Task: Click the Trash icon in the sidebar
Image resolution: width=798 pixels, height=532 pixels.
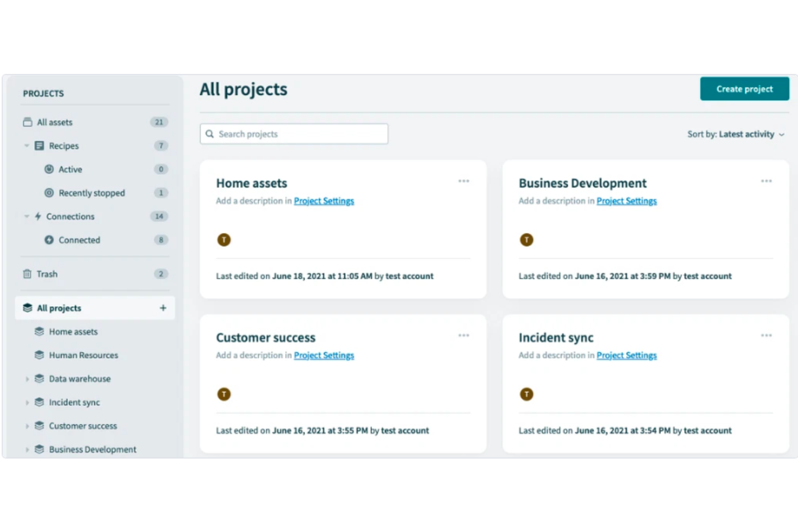Action: coord(28,274)
